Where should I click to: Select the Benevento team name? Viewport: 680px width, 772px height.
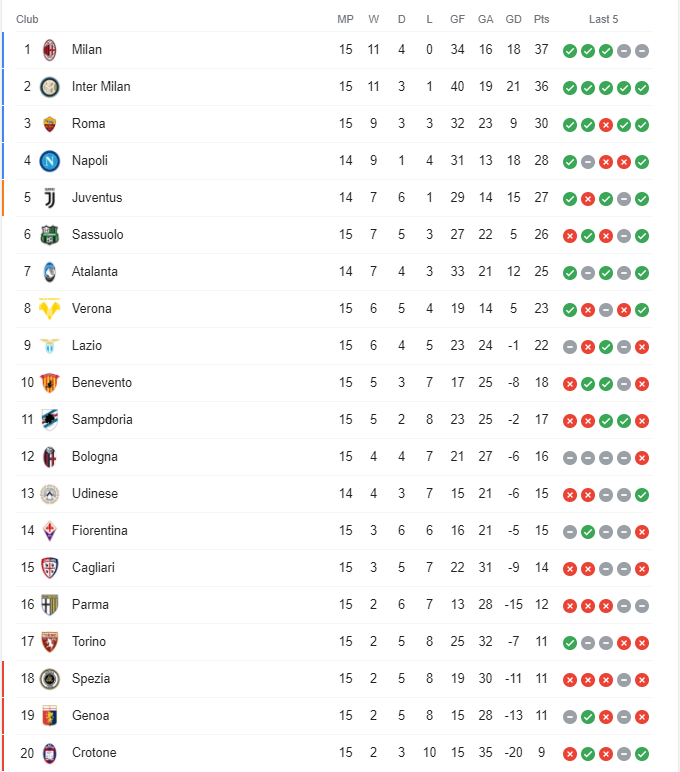tap(102, 383)
